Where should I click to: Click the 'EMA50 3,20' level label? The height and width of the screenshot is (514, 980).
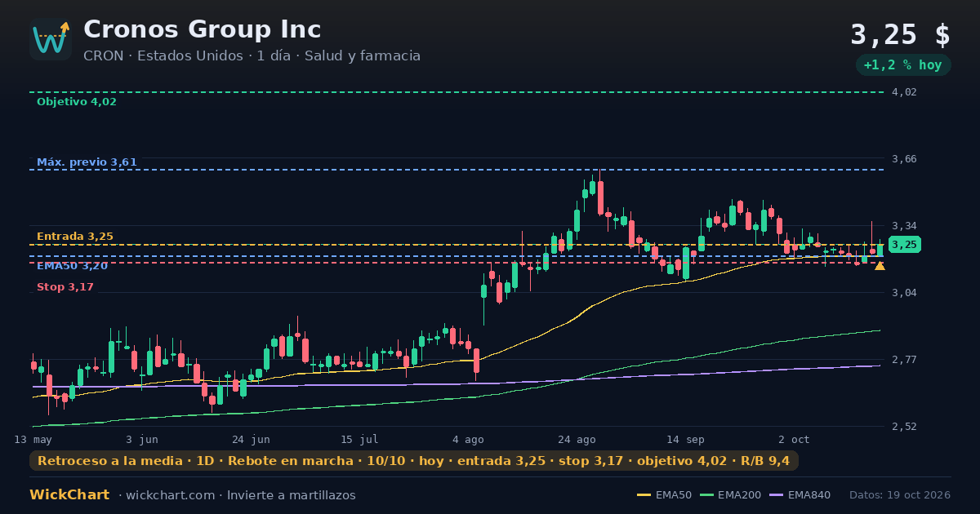tap(72, 266)
